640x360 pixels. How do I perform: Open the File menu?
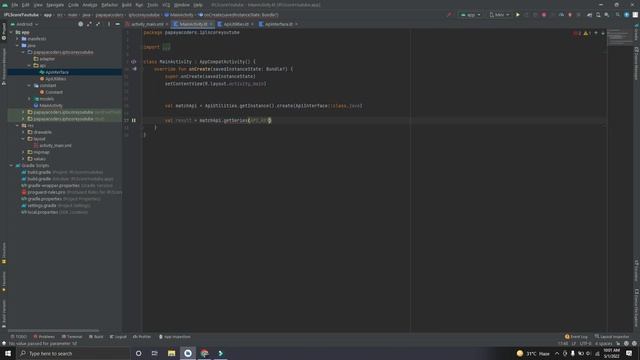tap(15, 5)
